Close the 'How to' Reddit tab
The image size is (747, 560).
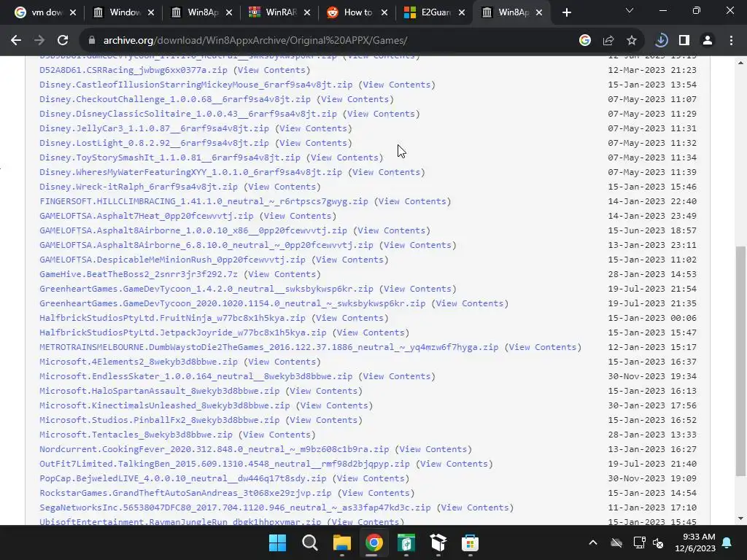(384, 12)
